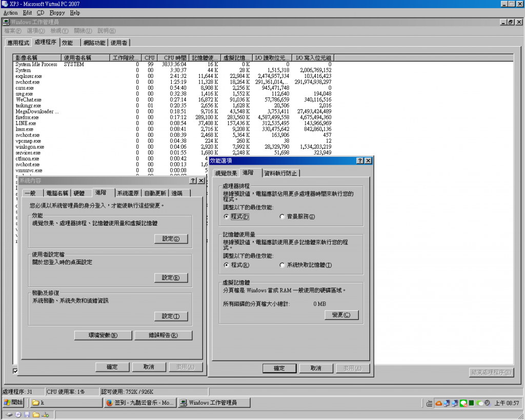Click 錯誤報告(R) button
The height and width of the screenshot is (420, 525).
164,335
